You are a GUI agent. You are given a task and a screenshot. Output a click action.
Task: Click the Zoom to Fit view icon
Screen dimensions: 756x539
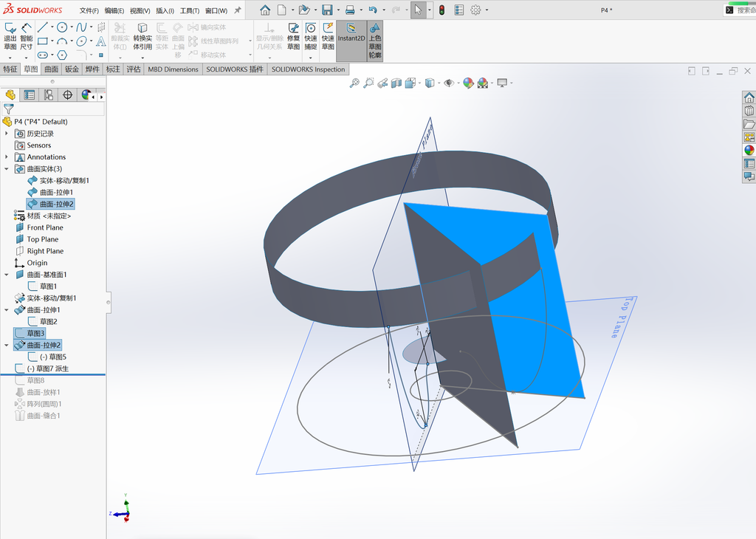click(x=354, y=83)
